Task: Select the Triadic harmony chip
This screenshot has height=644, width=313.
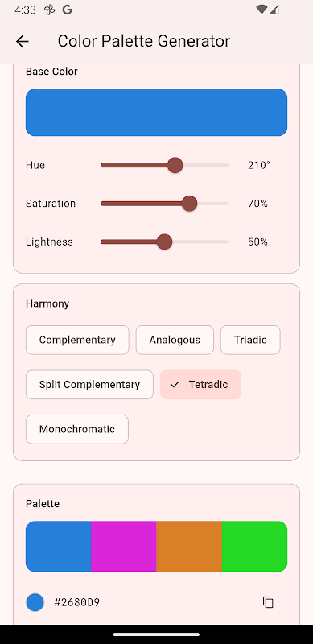Action: coord(250,340)
